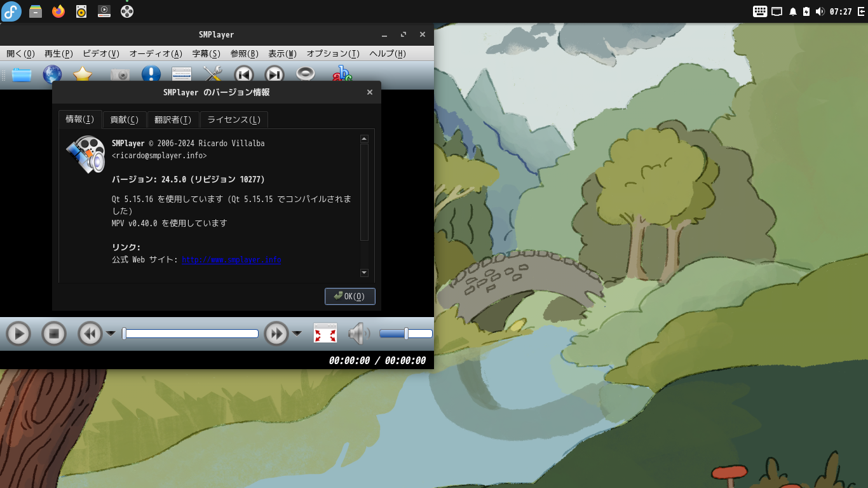868x488 pixels.
Task: Switch to the 貢献(C) tab
Action: click(125, 120)
